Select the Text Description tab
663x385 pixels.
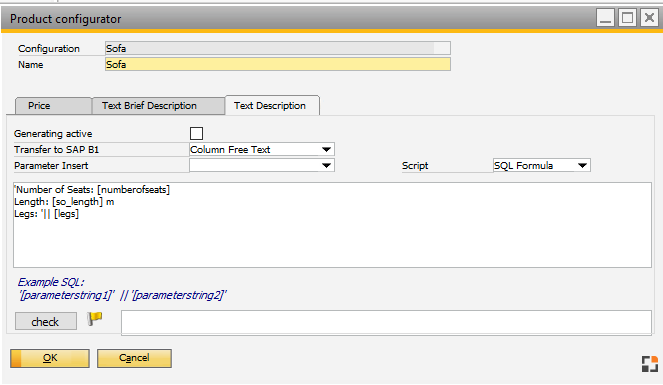[272, 106]
